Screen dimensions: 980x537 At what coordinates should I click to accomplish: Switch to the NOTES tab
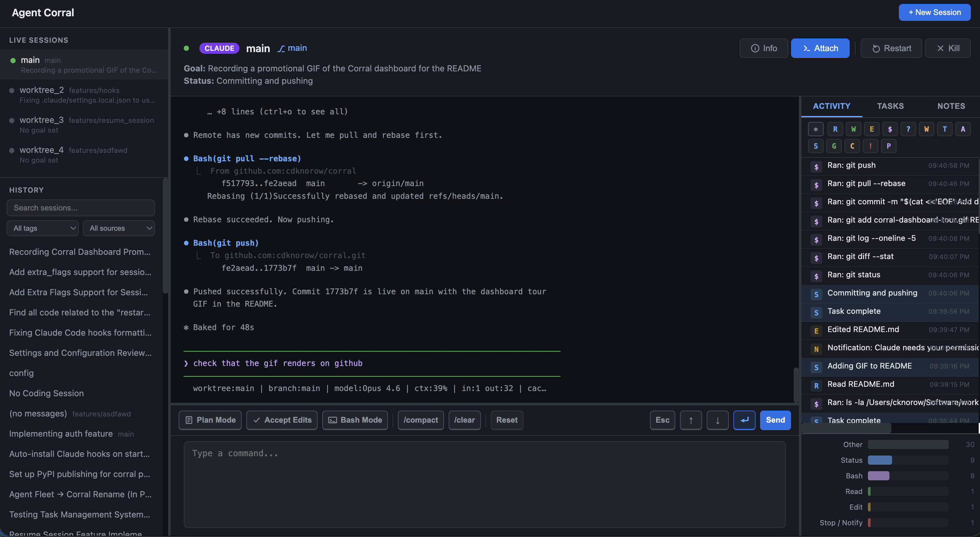[951, 106]
